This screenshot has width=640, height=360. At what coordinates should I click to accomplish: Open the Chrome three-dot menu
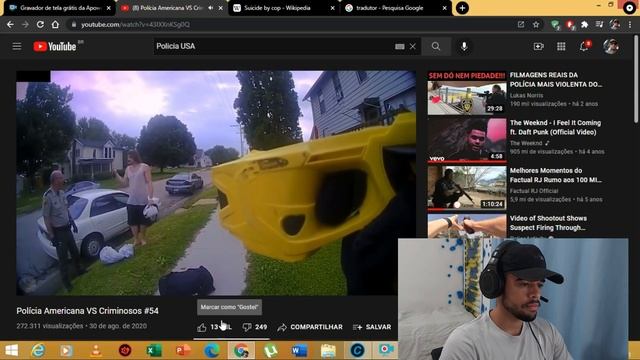pos(630,24)
